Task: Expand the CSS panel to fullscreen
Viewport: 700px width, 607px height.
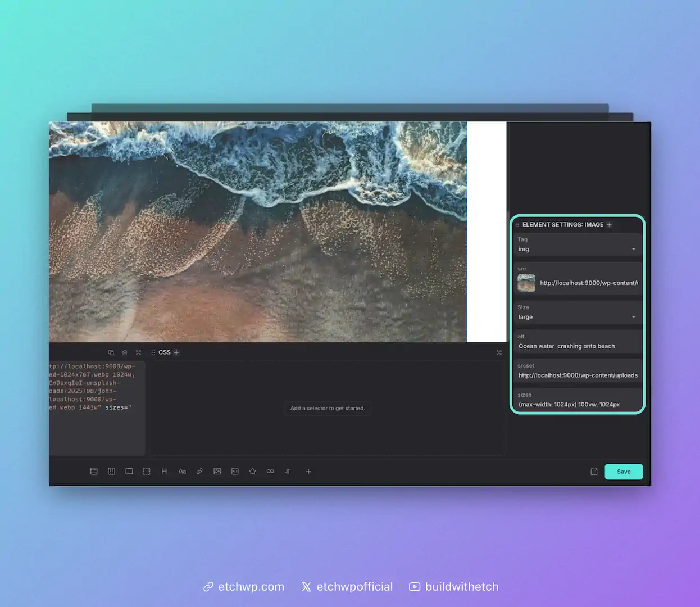Action: pos(499,352)
